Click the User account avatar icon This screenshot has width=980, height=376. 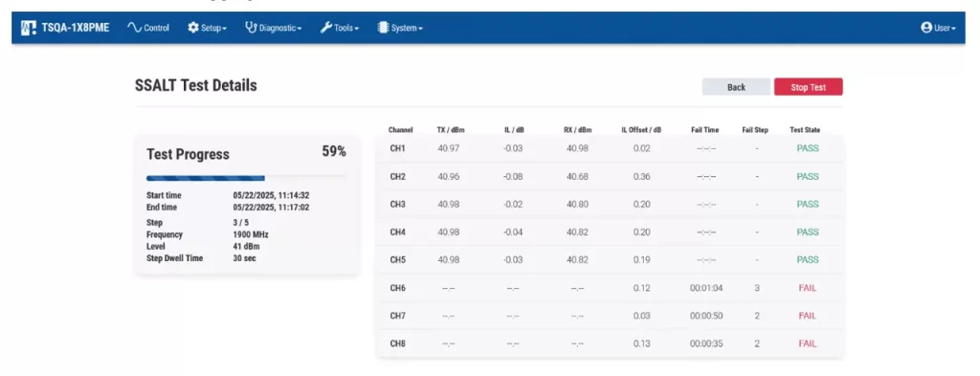[x=926, y=28]
